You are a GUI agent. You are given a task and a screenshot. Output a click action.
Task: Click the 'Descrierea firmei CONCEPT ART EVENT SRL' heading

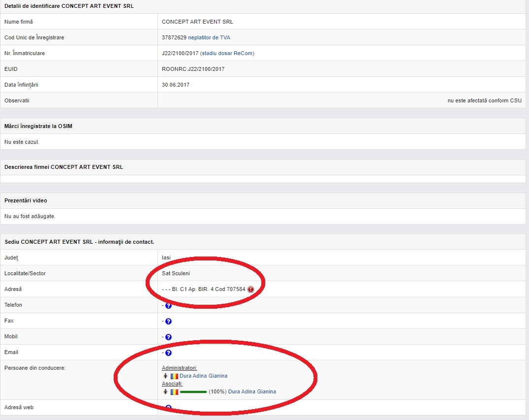64,167
